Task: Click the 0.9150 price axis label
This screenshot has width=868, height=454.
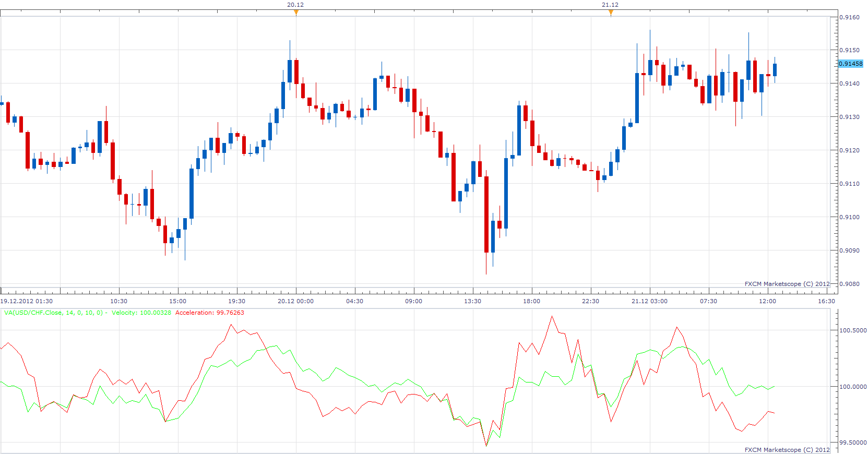Action: [x=849, y=50]
